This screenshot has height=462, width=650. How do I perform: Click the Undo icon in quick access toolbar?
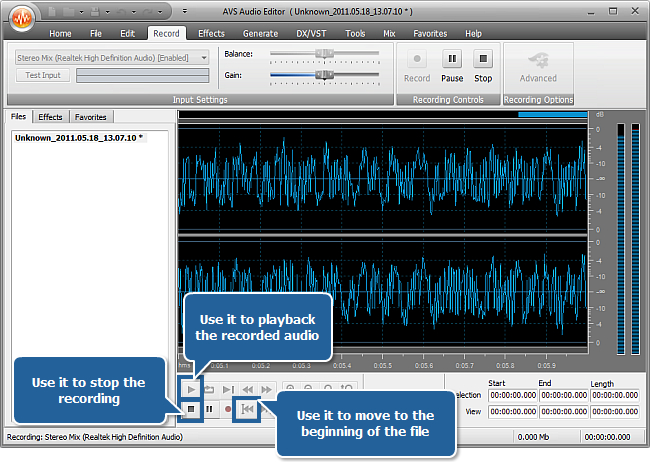click(122, 12)
